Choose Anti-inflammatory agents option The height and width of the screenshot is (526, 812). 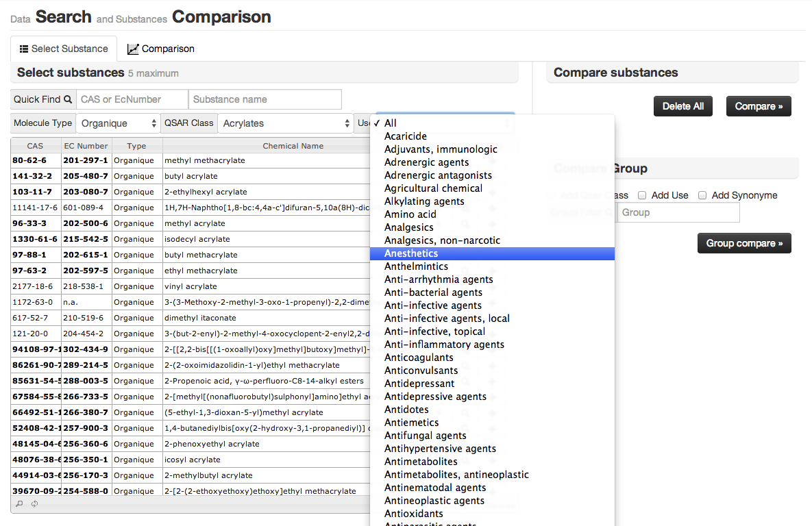(x=444, y=345)
